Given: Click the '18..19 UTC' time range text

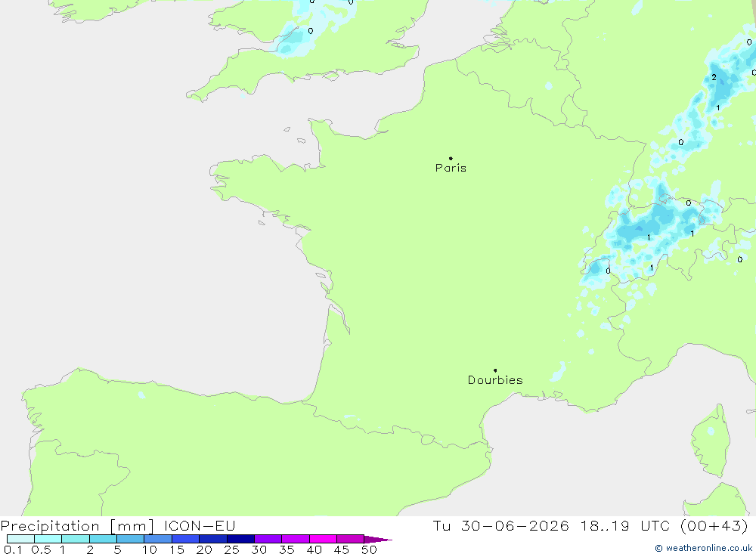Looking at the screenshot, I should pos(625,525).
